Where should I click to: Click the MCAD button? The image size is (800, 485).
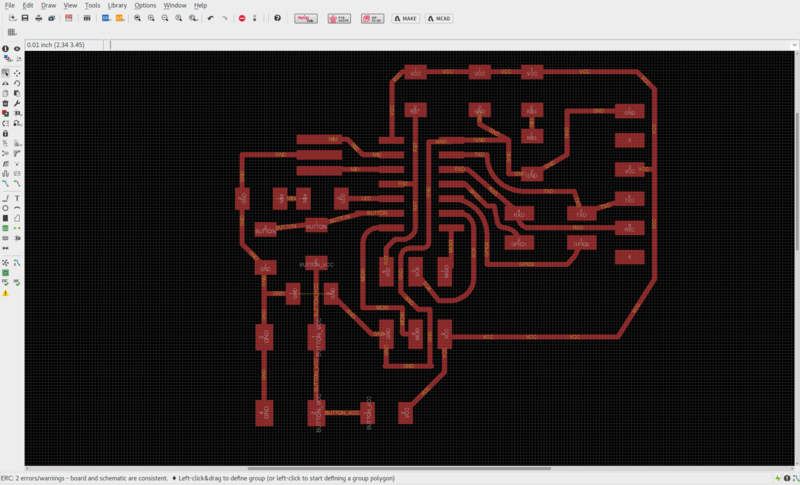439,18
